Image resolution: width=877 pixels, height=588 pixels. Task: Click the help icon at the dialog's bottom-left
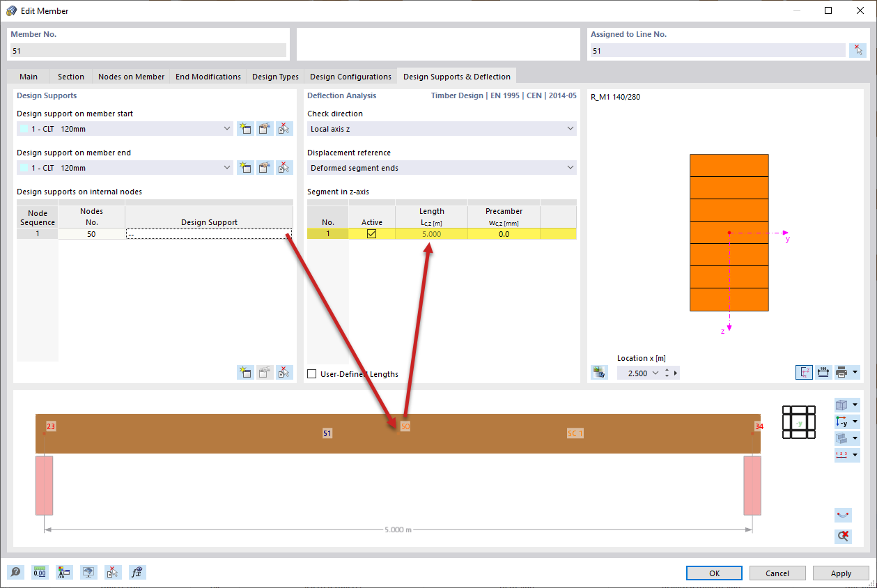tap(15, 573)
